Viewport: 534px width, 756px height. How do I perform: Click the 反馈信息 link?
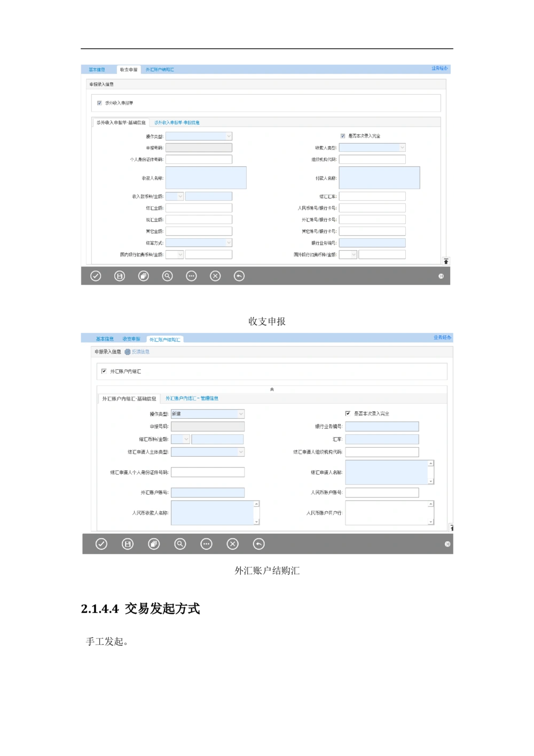(140, 352)
